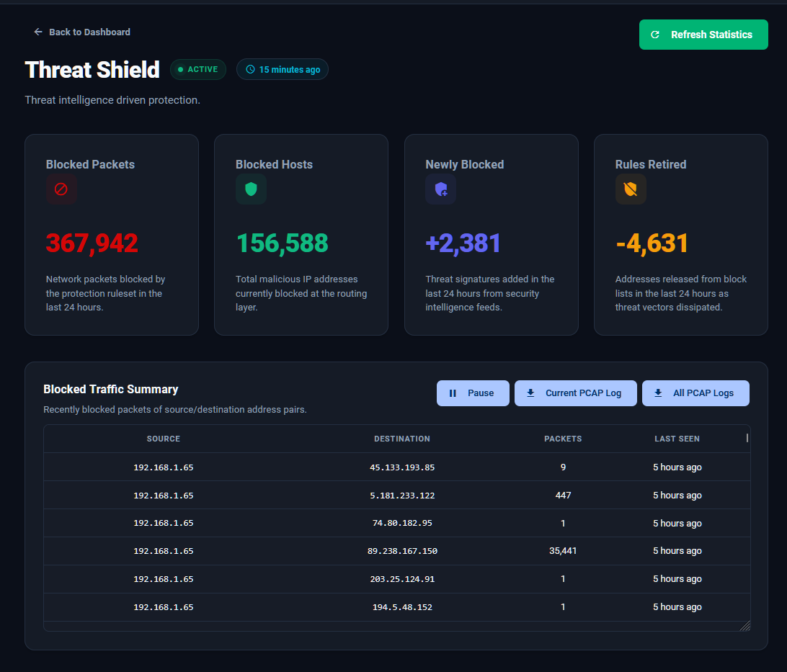The height and width of the screenshot is (672, 787).
Task: Click the 35,441 packets cell
Action: [x=563, y=551]
